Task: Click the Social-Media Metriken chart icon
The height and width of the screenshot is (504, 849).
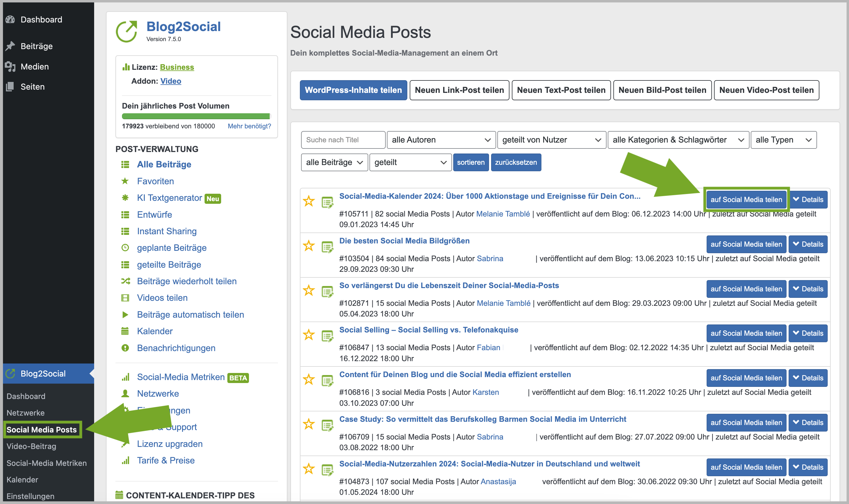Action: pos(126,377)
